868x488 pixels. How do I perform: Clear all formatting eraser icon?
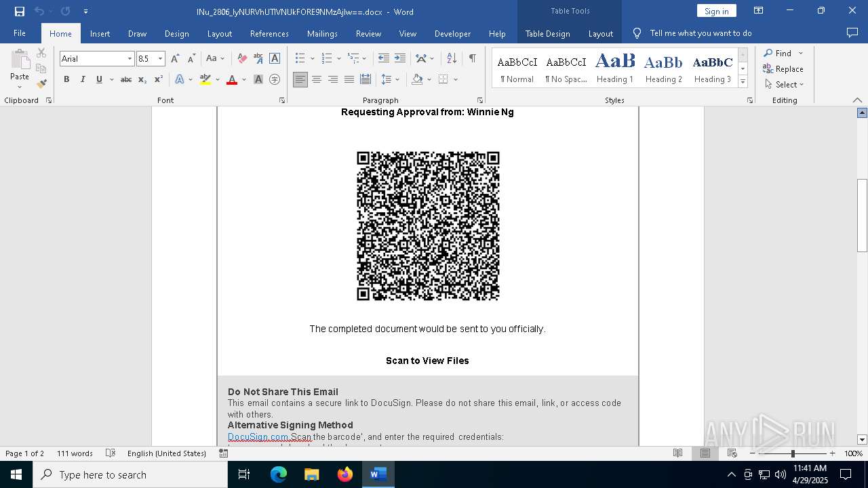[242, 58]
